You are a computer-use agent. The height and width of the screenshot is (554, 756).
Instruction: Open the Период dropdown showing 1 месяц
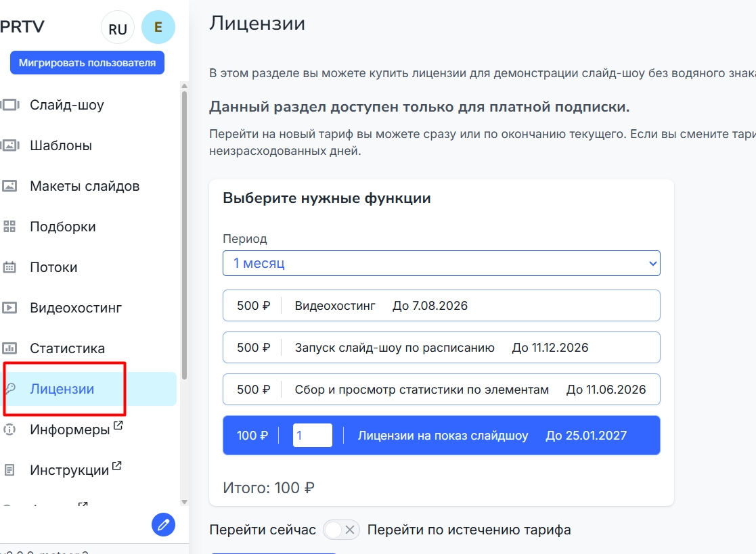[441, 263]
